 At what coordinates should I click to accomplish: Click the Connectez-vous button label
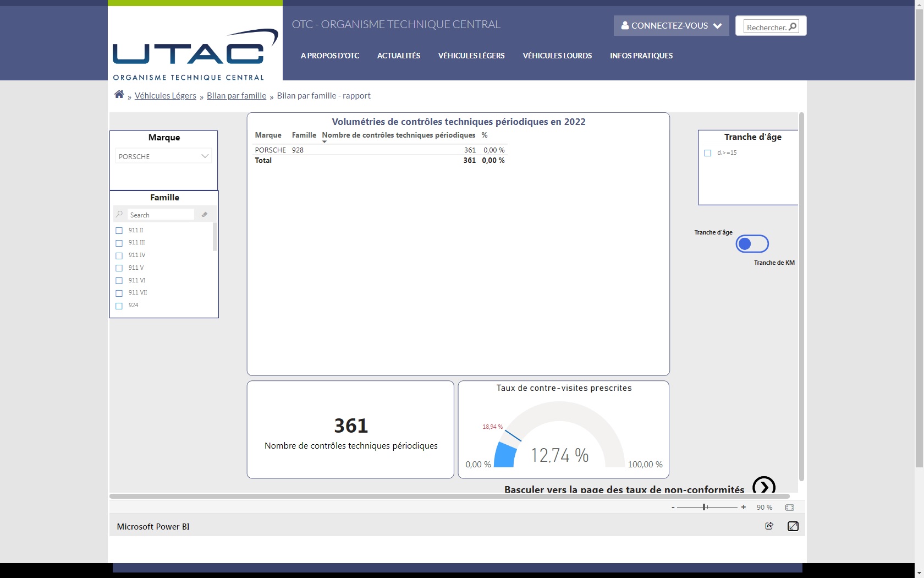pyautogui.click(x=669, y=25)
